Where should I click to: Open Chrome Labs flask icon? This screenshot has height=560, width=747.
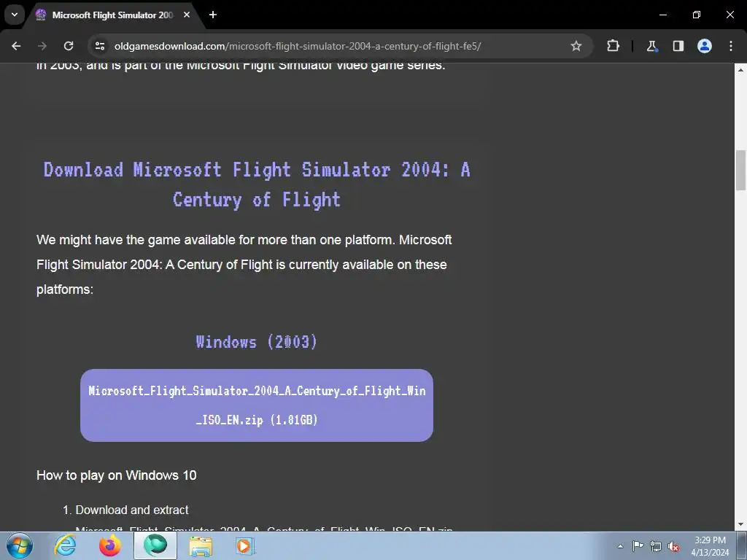[x=651, y=46]
